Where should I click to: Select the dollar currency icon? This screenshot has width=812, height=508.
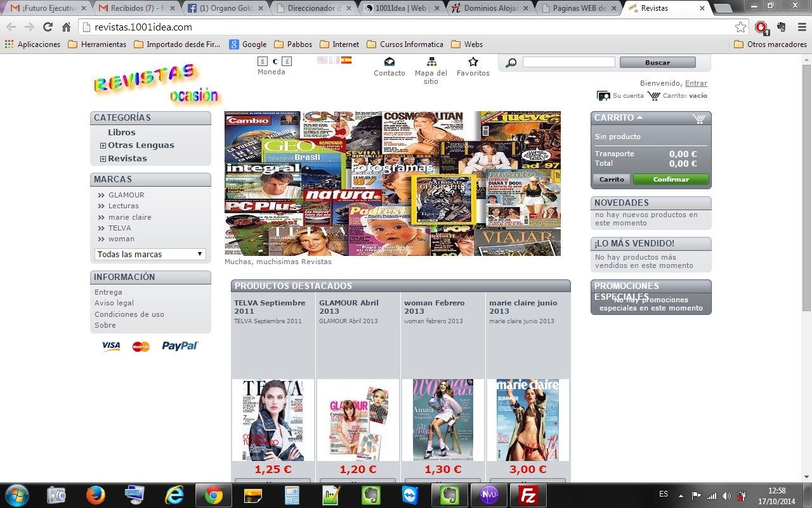(x=263, y=62)
